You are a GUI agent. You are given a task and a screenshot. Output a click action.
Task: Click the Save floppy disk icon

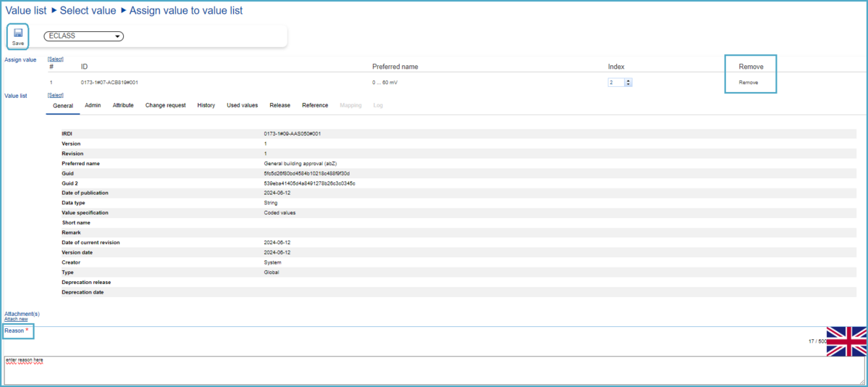click(x=18, y=33)
